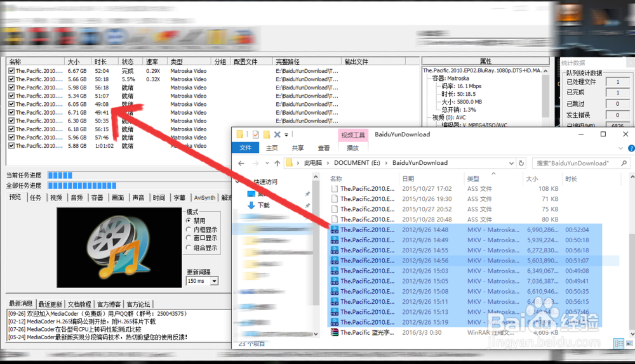Open the 文件 tab in Explorer's ribbon
The image size is (635, 364).
[245, 148]
